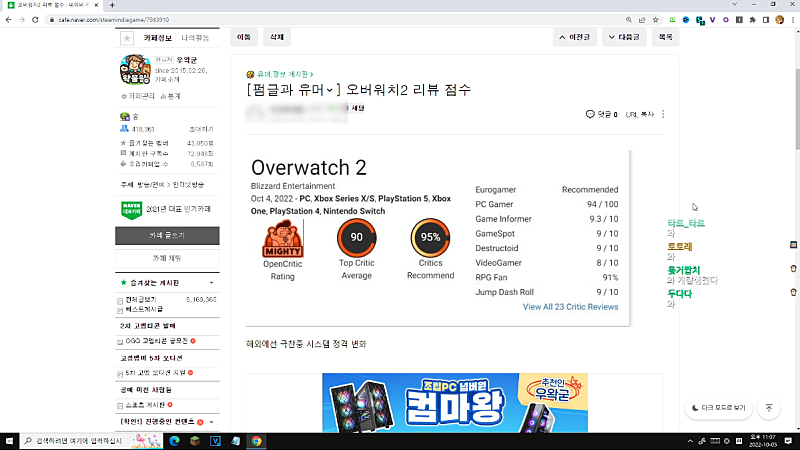Open 스포츠 게시판 board

145,405
